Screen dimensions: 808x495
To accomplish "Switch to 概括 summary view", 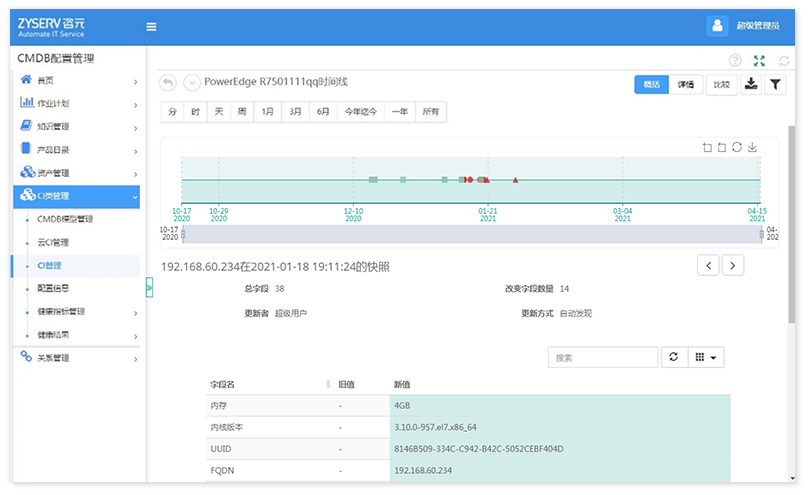I will pos(651,85).
